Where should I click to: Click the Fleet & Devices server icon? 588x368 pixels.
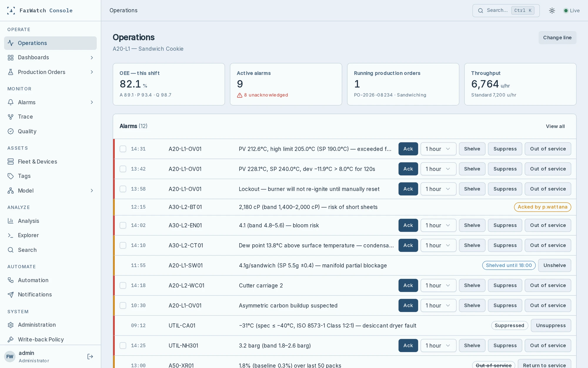(11, 162)
